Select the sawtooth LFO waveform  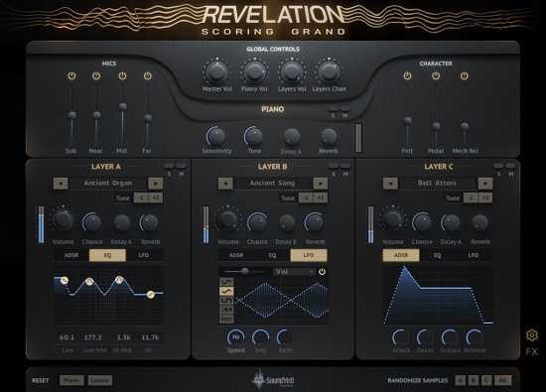[x=226, y=310]
